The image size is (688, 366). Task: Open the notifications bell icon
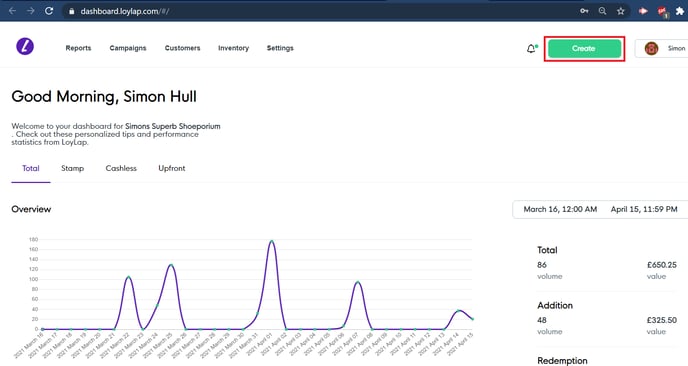coord(531,48)
